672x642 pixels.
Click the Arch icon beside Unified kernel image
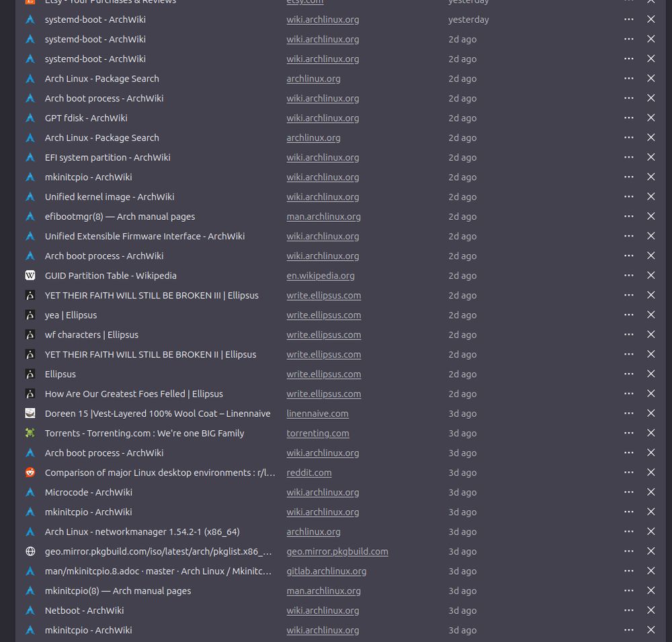click(30, 197)
